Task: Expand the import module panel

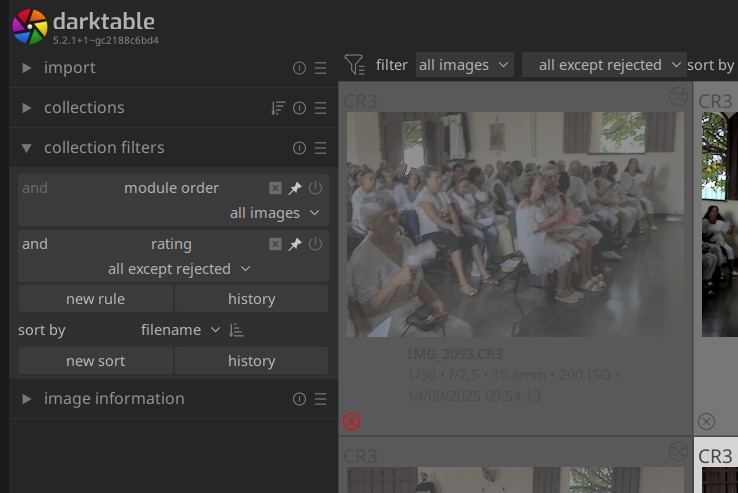Action: click(27, 68)
